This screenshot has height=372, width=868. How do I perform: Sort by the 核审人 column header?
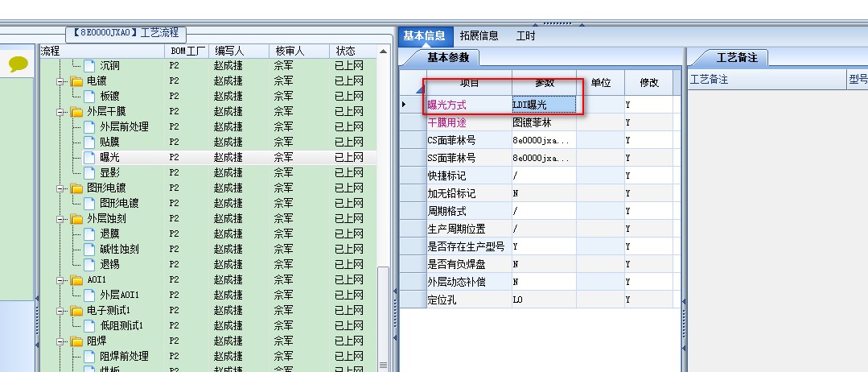point(299,51)
